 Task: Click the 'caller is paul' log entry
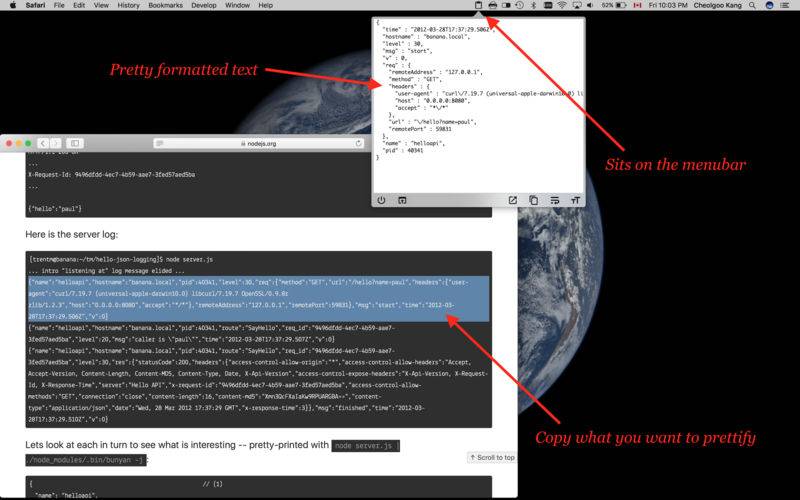click(212, 334)
